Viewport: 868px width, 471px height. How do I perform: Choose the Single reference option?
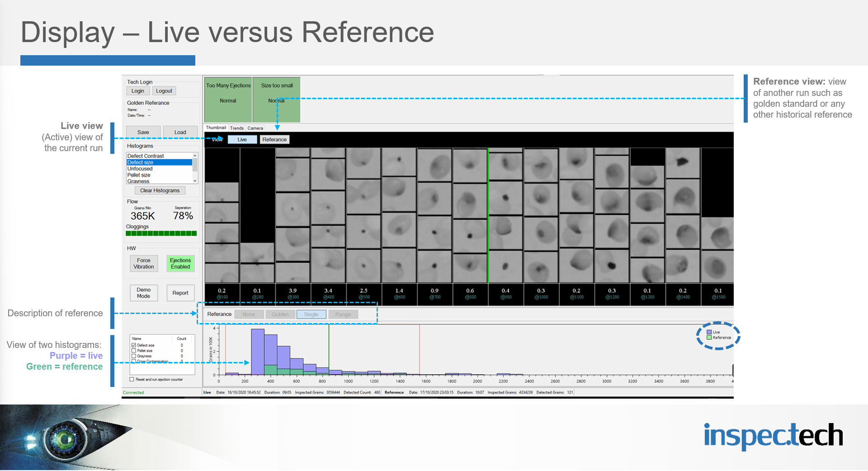coord(311,314)
